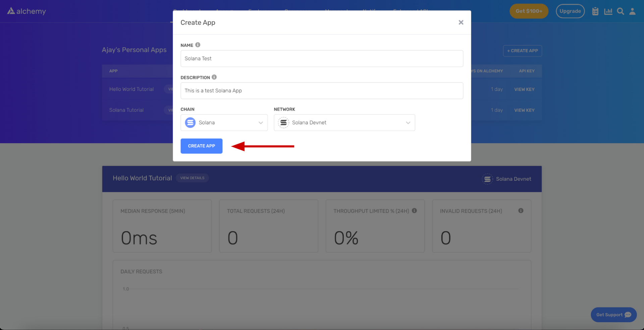
Task: Click the search magnifier icon
Action: click(621, 11)
